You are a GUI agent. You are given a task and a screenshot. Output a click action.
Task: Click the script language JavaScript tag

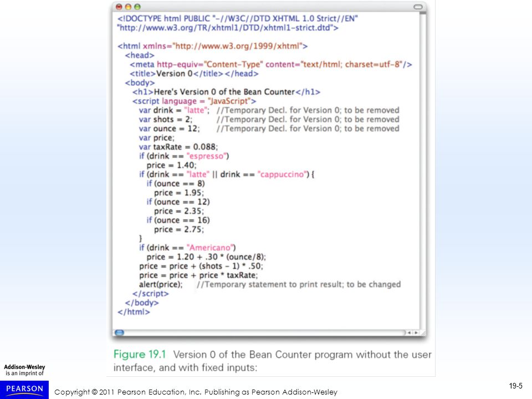tap(194, 101)
